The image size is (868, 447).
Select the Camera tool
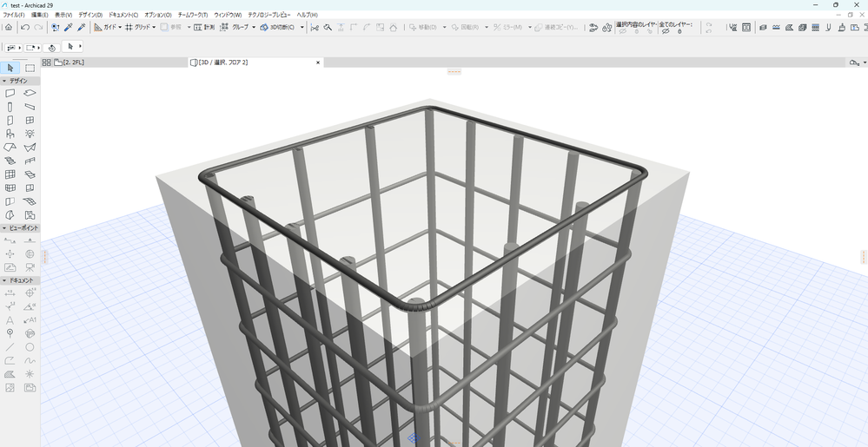pyautogui.click(x=30, y=267)
